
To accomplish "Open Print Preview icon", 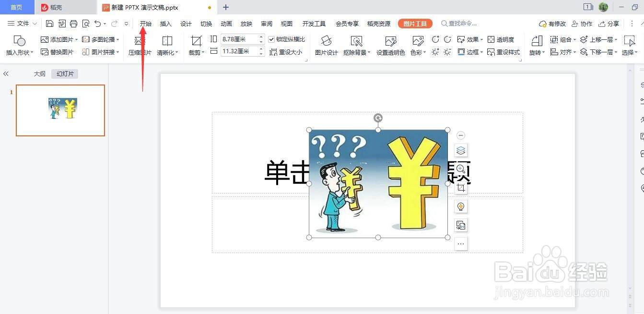I will pyautogui.click(x=86, y=24).
